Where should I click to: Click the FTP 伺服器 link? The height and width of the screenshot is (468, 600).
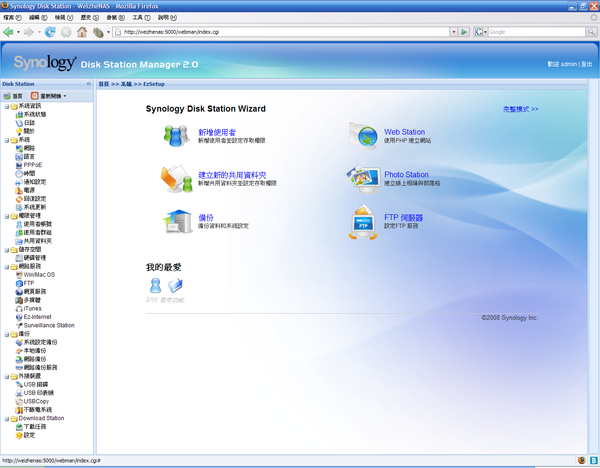click(404, 218)
